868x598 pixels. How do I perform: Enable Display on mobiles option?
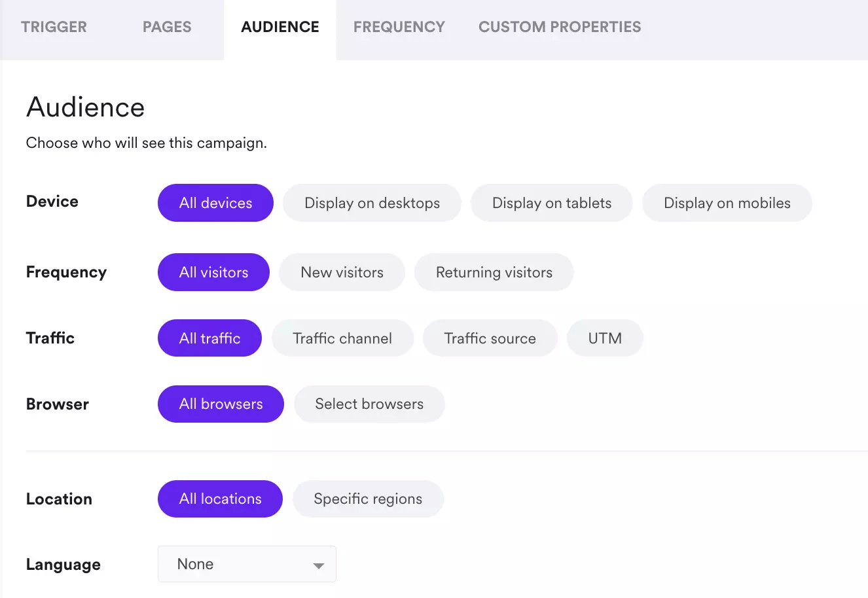tap(727, 203)
